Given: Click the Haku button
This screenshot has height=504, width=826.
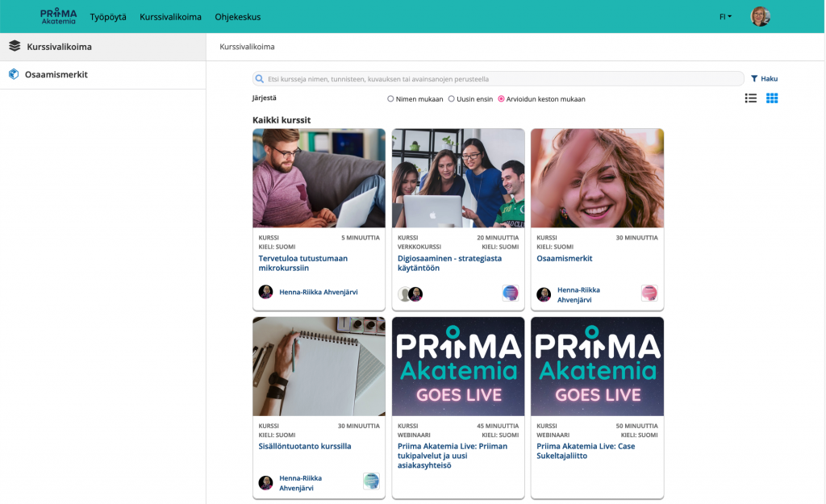Looking at the screenshot, I should point(765,78).
